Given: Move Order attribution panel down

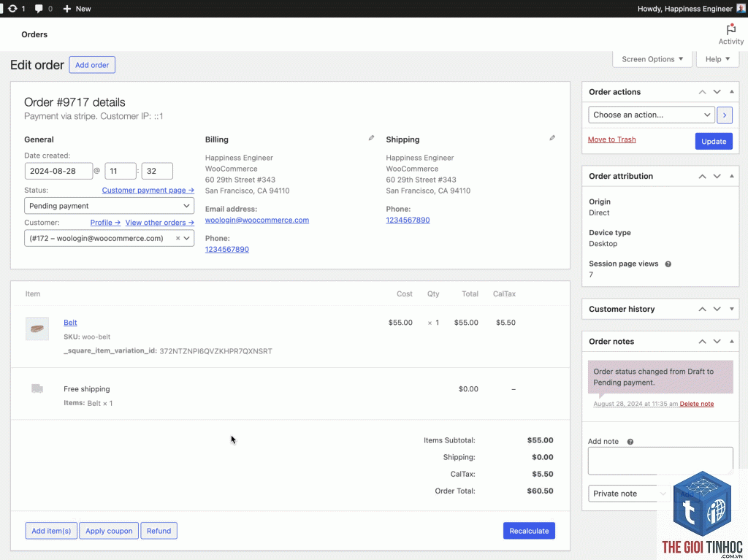Looking at the screenshot, I should pyautogui.click(x=717, y=177).
